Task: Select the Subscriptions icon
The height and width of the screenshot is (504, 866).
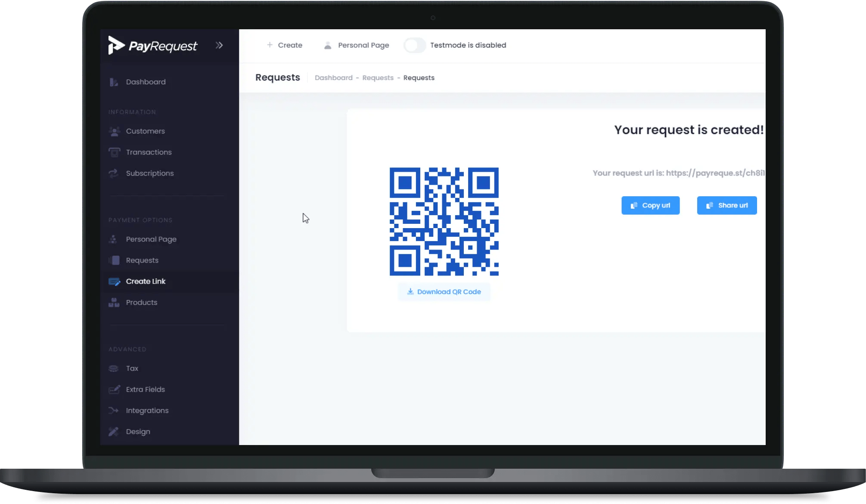Action: 113,173
